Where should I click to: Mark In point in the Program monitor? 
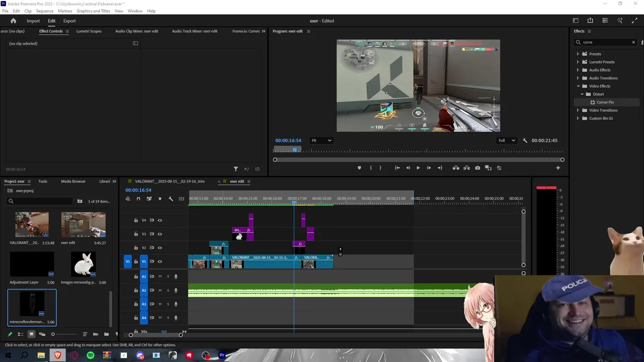pyautogui.click(x=371, y=168)
